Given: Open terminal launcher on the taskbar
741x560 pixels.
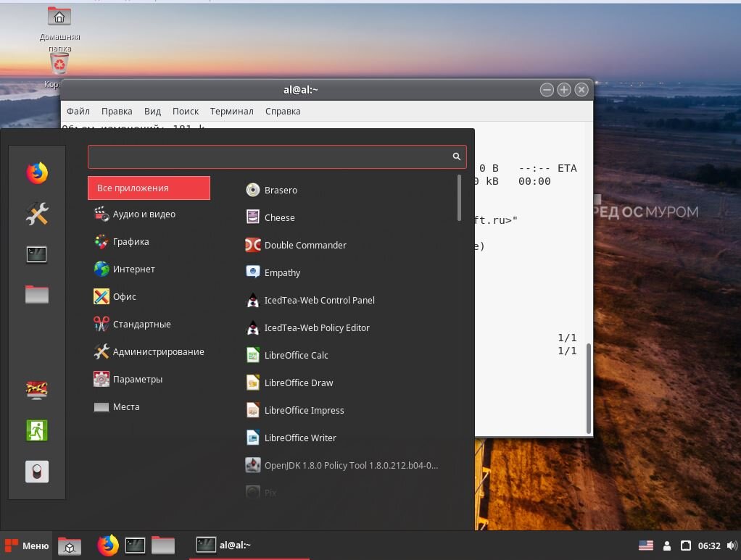Looking at the screenshot, I should (x=135, y=546).
